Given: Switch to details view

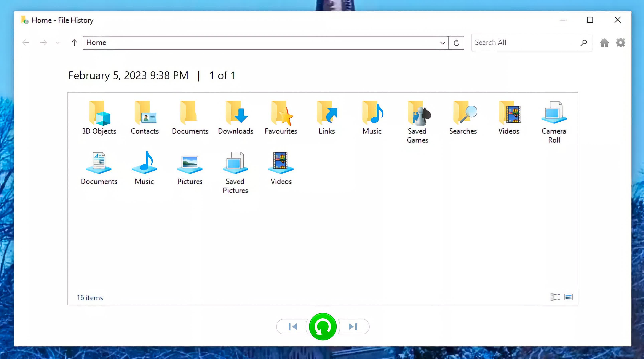Looking at the screenshot, I should pos(555,297).
